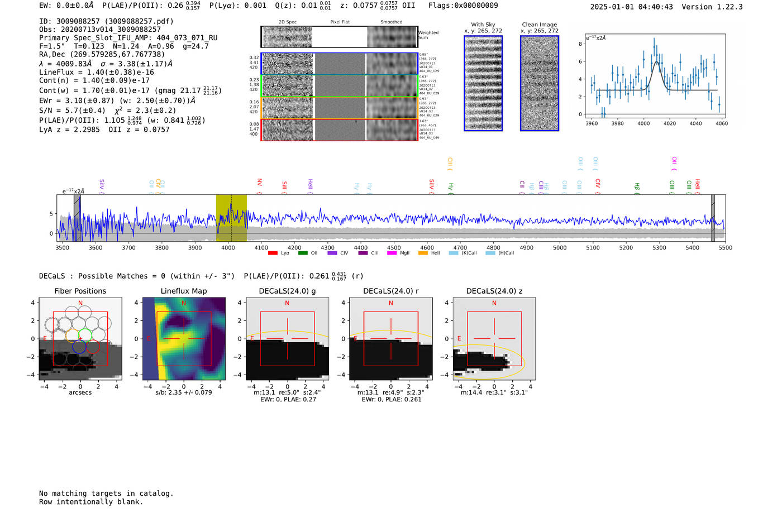The image size is (782, 532).
Task: Select the RA,Dec coordinates line
Action: (x=102, y=55)
